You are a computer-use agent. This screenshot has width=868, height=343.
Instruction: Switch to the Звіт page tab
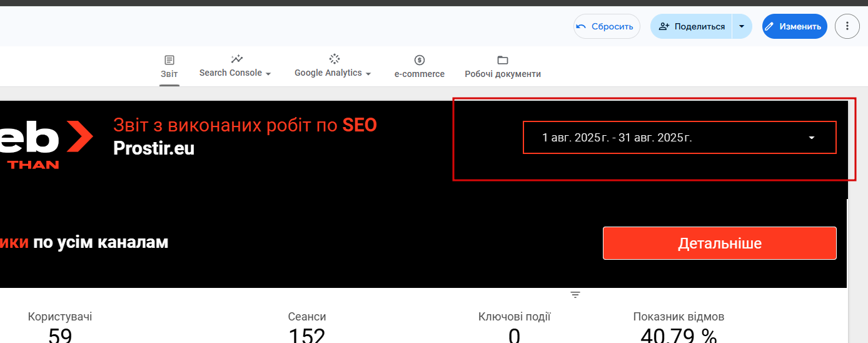point(169,67)
